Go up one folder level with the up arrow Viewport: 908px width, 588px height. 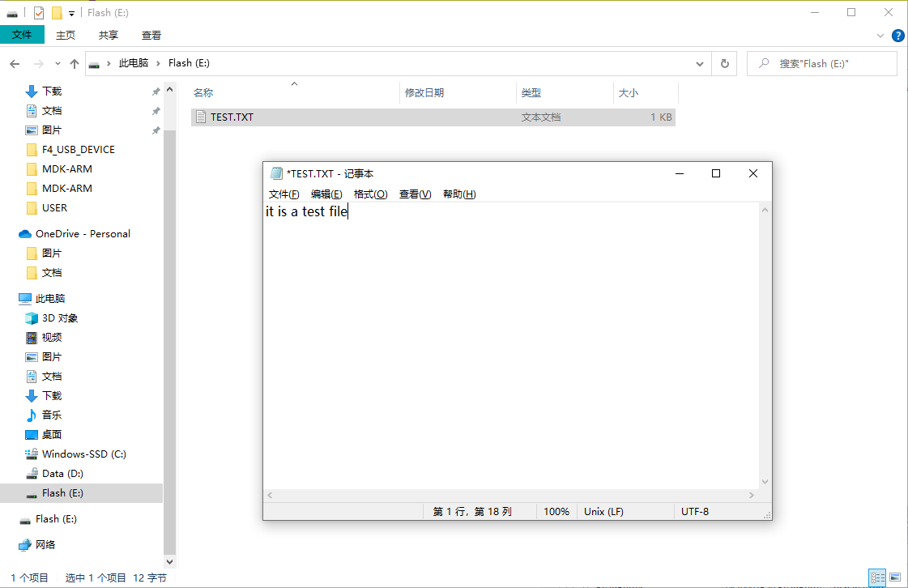click(75, 64)
